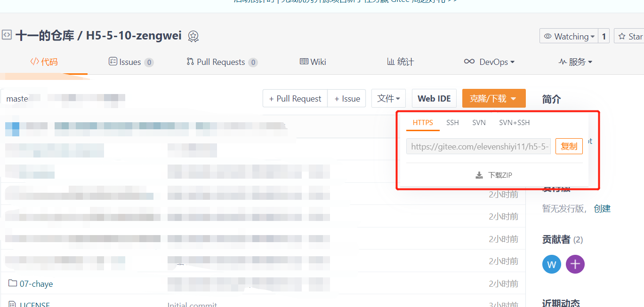
Task: Click the blue W contributor avatar
Action: click(x=552, y=264)
